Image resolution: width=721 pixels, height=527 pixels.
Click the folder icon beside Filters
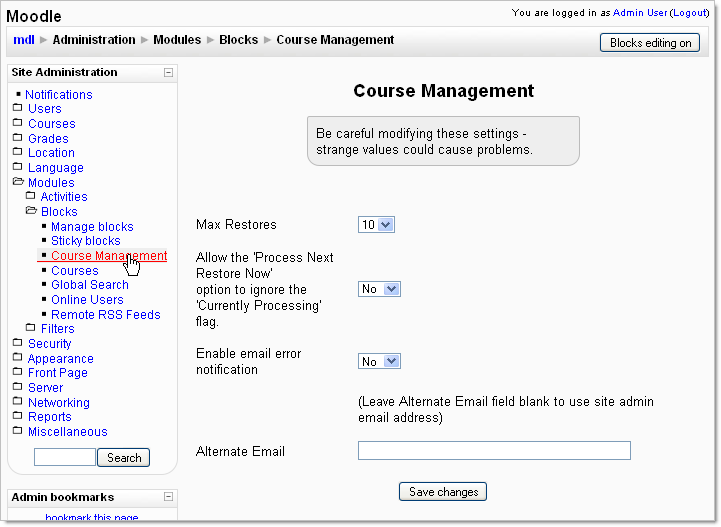(x=30, y=327)
